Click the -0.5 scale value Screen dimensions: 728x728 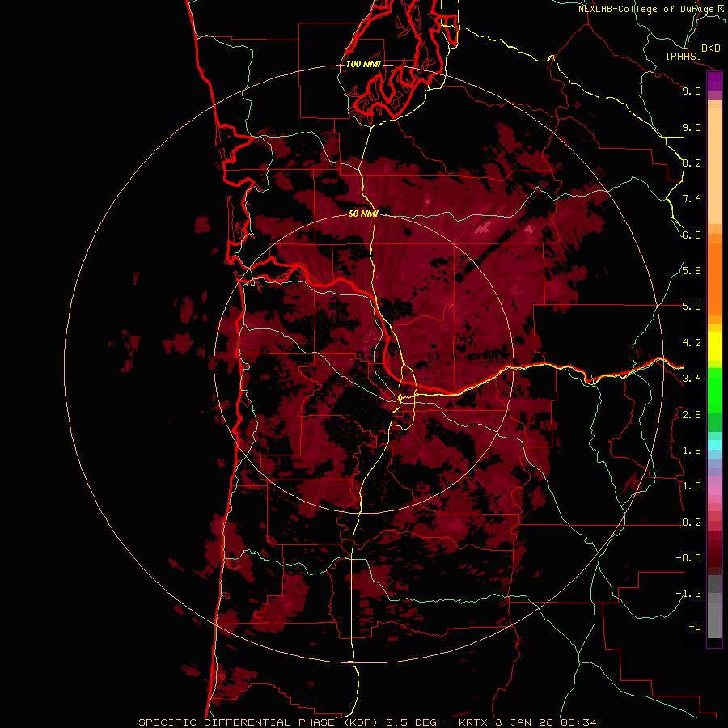688,558
